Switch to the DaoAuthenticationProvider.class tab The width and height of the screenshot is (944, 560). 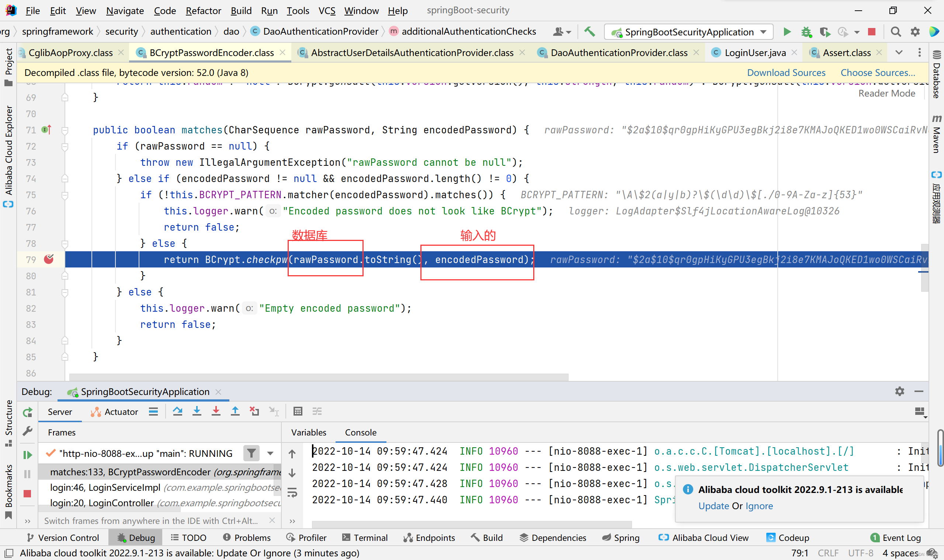click(x=618, y=53)
